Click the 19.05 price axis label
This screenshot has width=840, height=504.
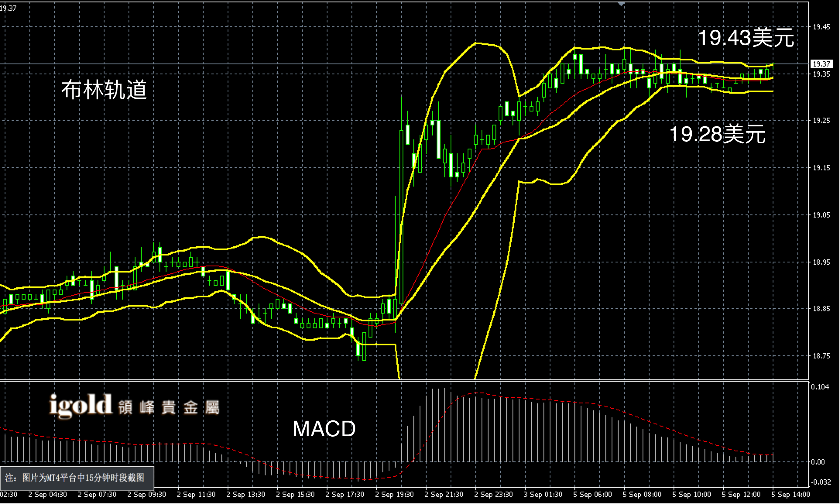821,215
